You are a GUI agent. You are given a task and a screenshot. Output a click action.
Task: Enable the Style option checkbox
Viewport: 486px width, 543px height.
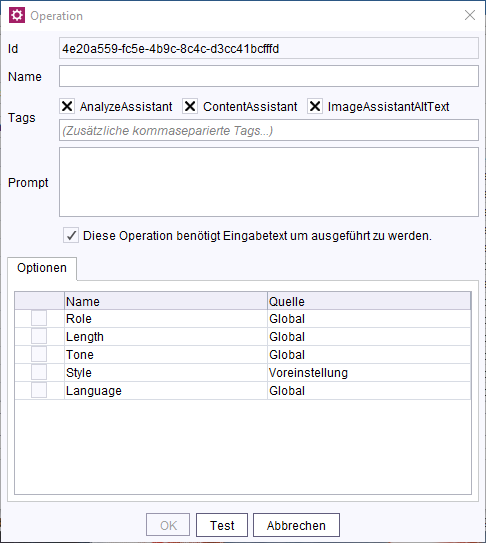[x=39, y=372]
